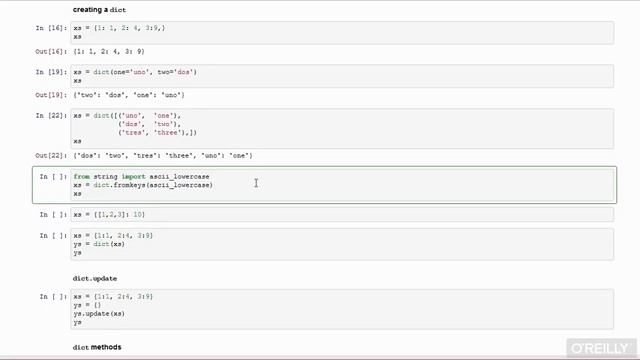Click the In [19]: prompt label
Screen dimensions: 640x360
click(51, 72)
